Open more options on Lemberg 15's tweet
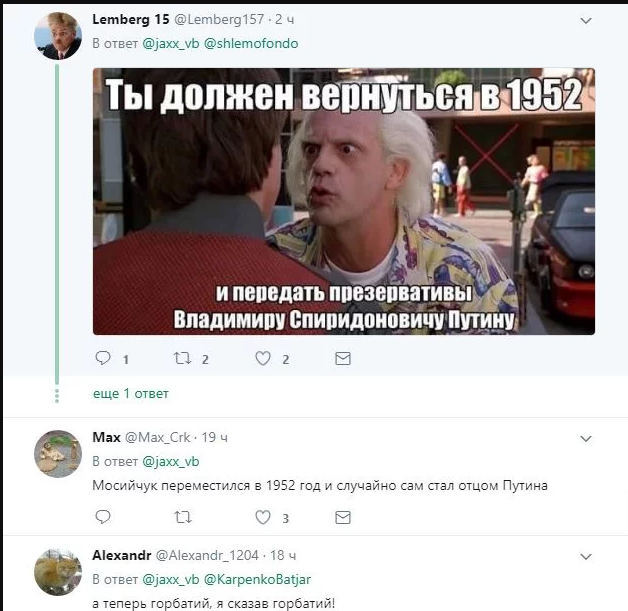Screen dimensions: 628x611 click(x=586, y=20)
